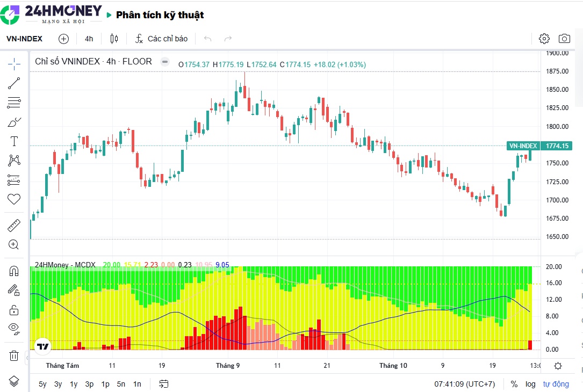Select the crosshair cursor tool
583x392 pixels.
click(x=14, y=64)
